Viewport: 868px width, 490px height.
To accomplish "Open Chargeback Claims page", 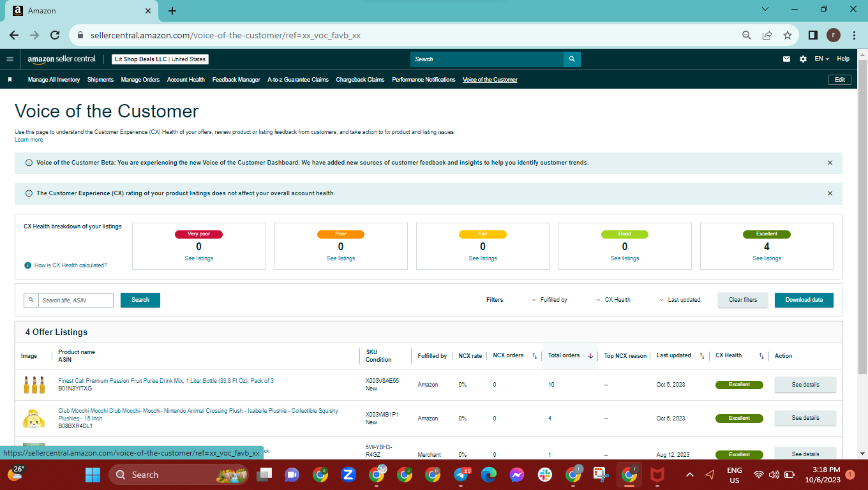I will pos(360,80).
